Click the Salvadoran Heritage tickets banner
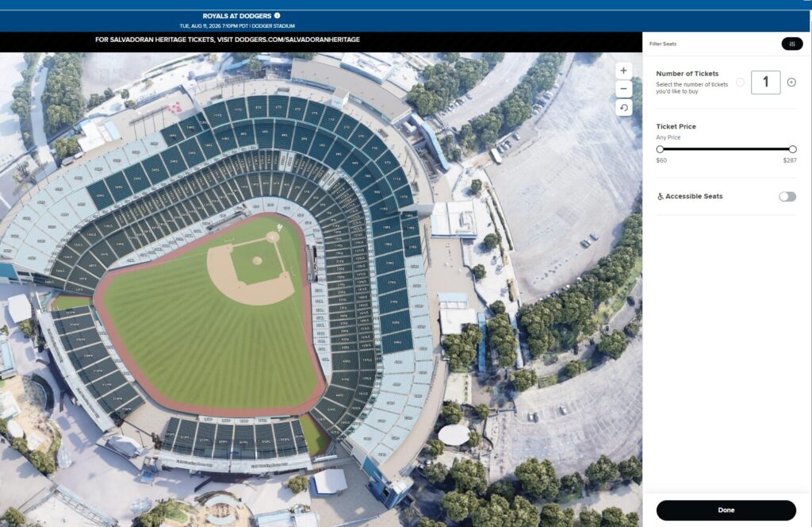The image size is (812, 527). 228,40
